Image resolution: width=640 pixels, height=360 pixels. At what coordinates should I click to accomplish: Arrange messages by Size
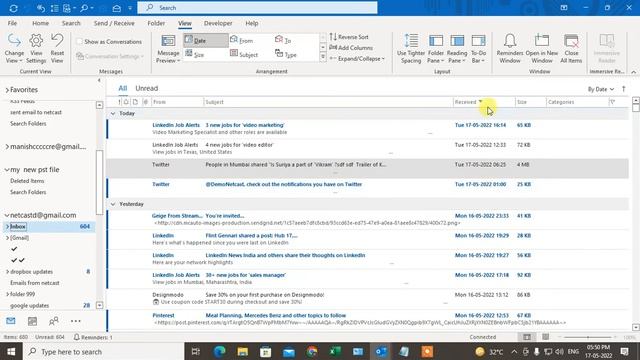(x=195, y=54)
